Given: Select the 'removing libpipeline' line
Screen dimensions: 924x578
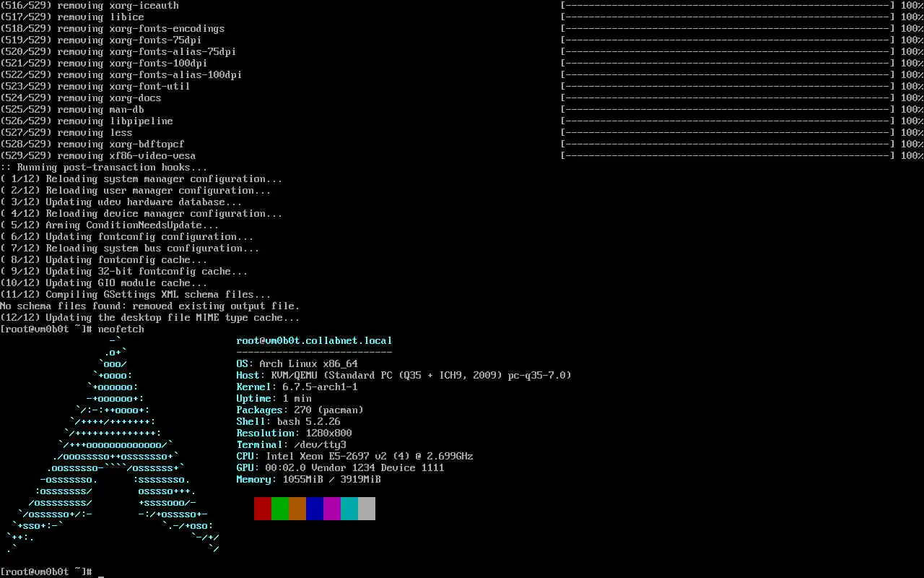Looking at the screenshot, I should pos(87,121).
